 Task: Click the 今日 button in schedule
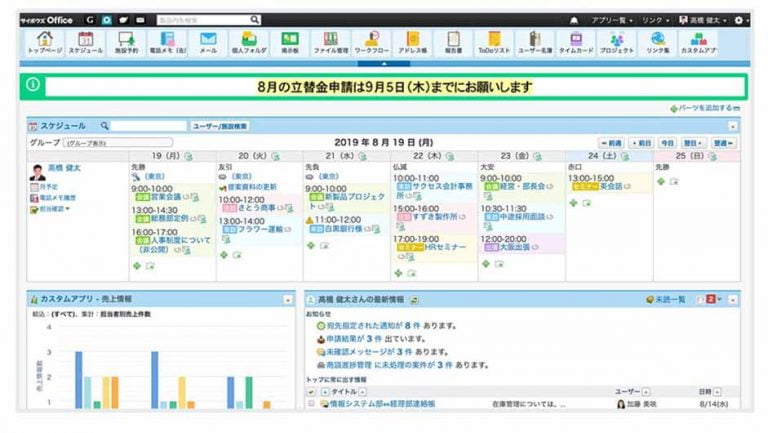[x=667, y=143]
